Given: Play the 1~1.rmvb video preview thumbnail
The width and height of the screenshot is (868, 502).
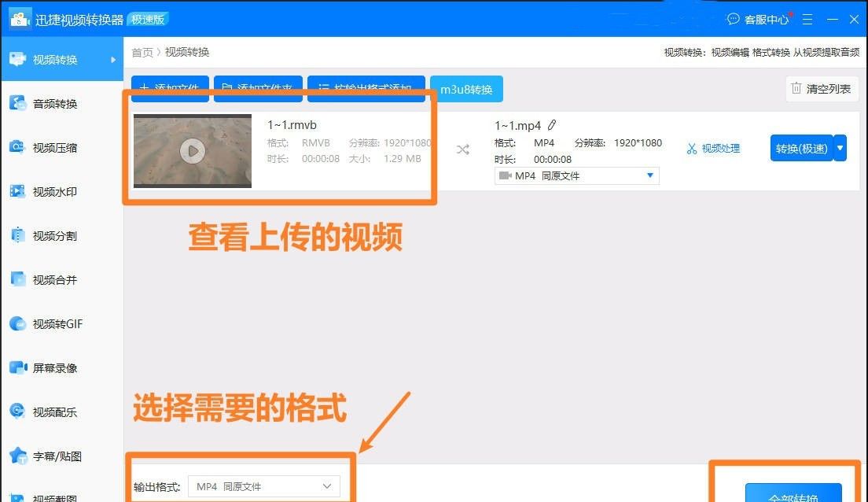Looking at the screenshot, I should click(x=191, y=151).
